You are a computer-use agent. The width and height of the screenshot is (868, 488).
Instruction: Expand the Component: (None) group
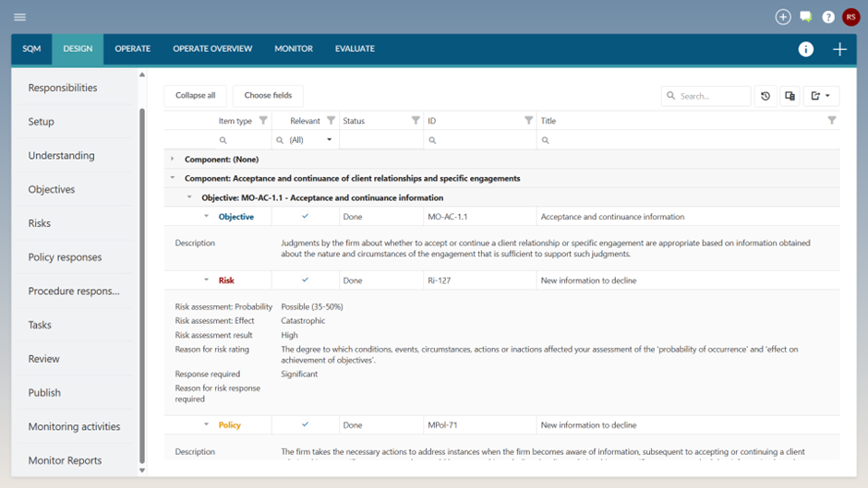click(x=173, y=160)
